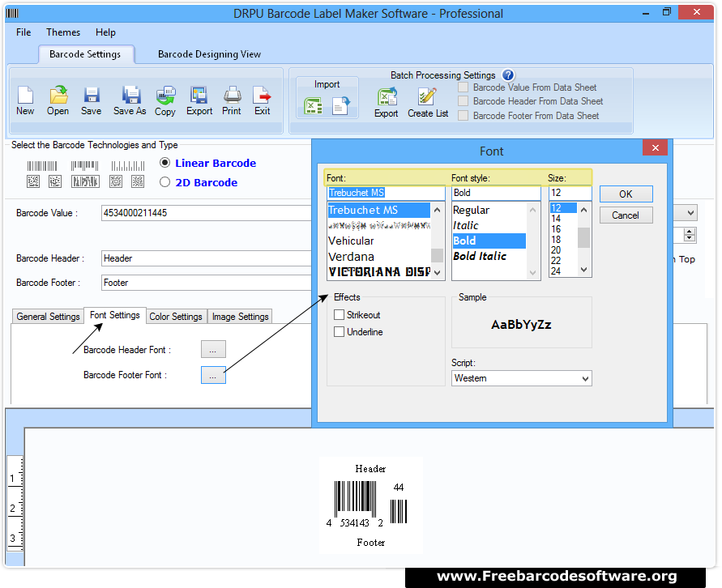Viewport: 722px width, 588px height.
Task: Switch to Barcode Designing View tab
Action: [209, 54]
